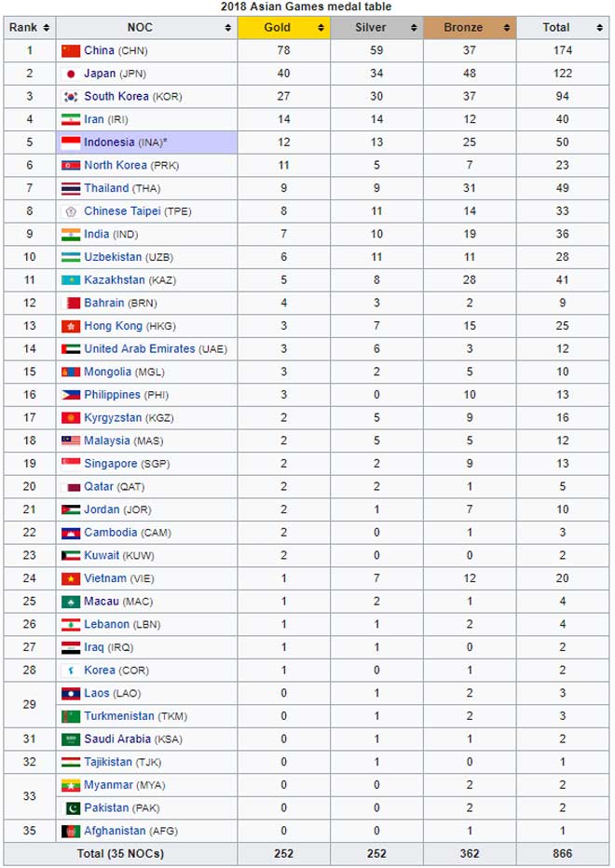Open the Indonesia country link

[109, 142]
